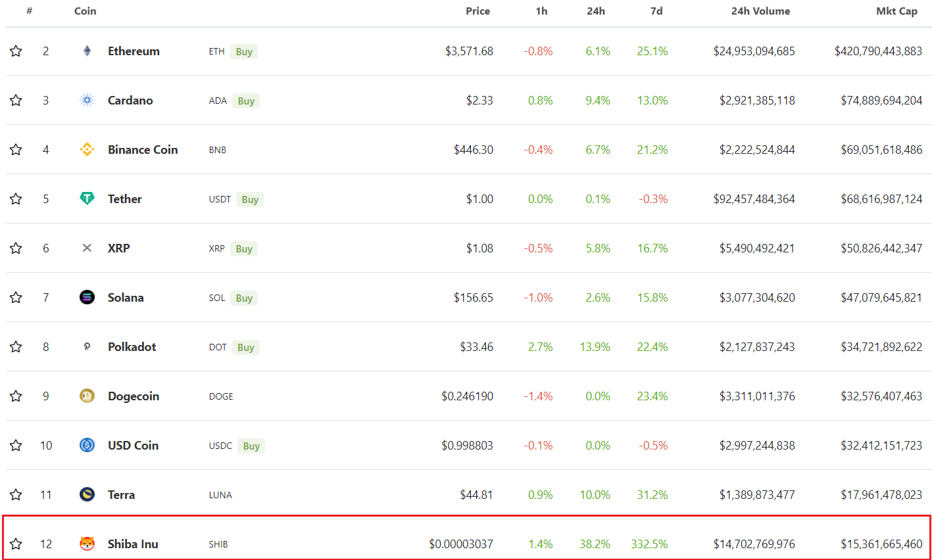Image resolution: width=932 pixels, height=560 pixels.
Task: Favorite USD Coin with star
Action: pos(16,446)
